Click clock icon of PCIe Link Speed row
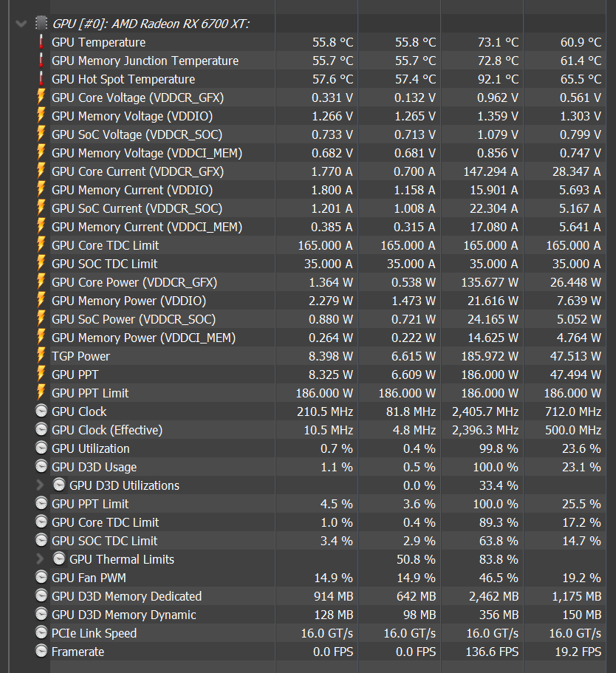 (41, 632)
